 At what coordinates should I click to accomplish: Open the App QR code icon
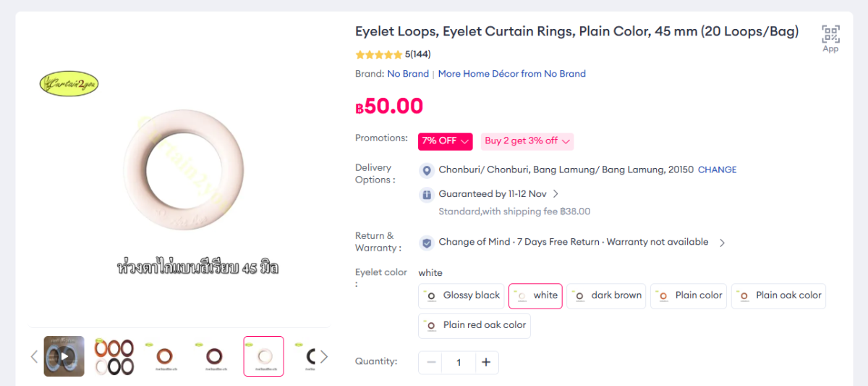[830, 35]
